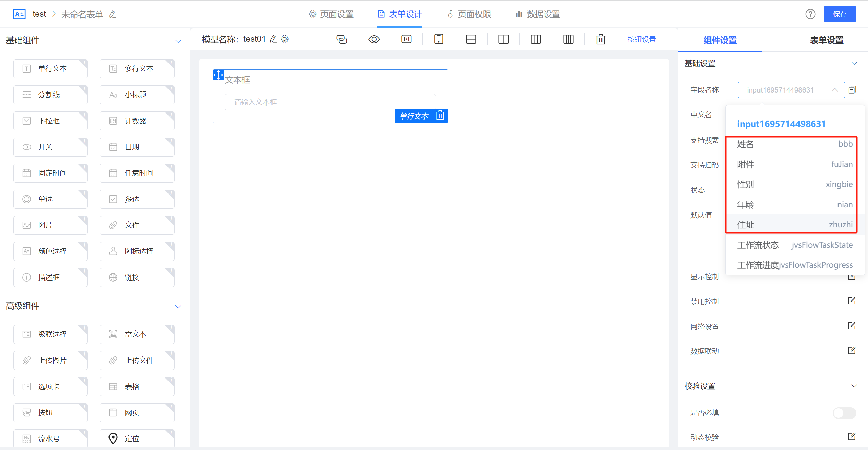Add a 计数器 counter component
The height and width of the screenshot is (450, 868).
pyautogui.click(x=137, y=121)
